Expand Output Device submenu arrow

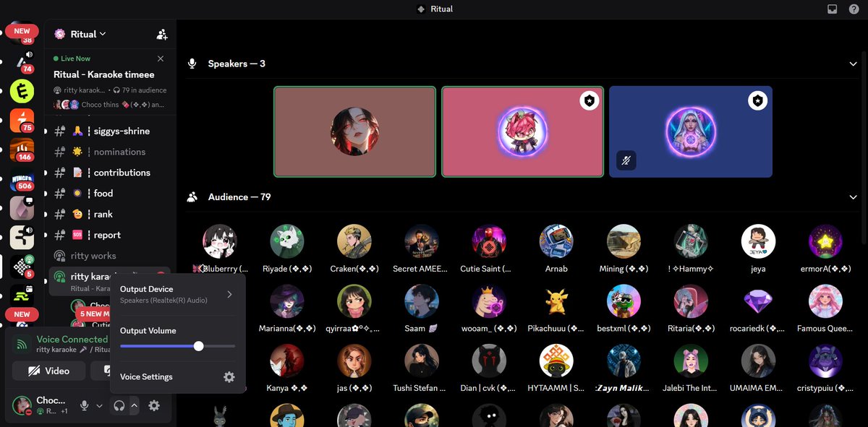[x=229, y=294]
